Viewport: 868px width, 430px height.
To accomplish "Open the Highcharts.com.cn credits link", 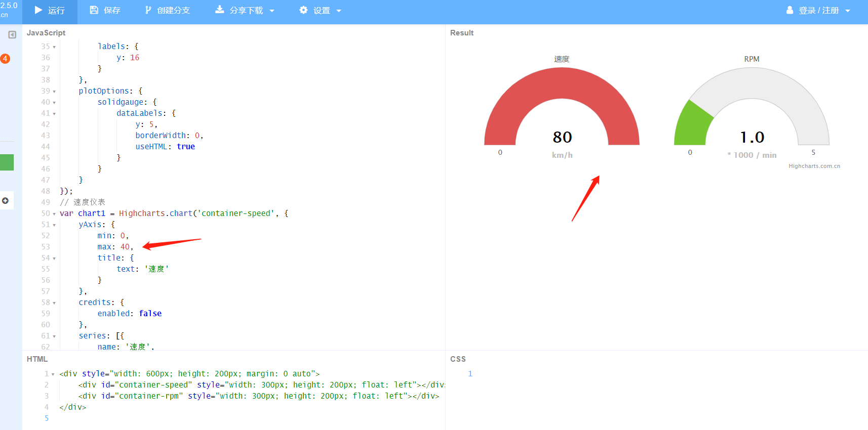I will 814,166.
